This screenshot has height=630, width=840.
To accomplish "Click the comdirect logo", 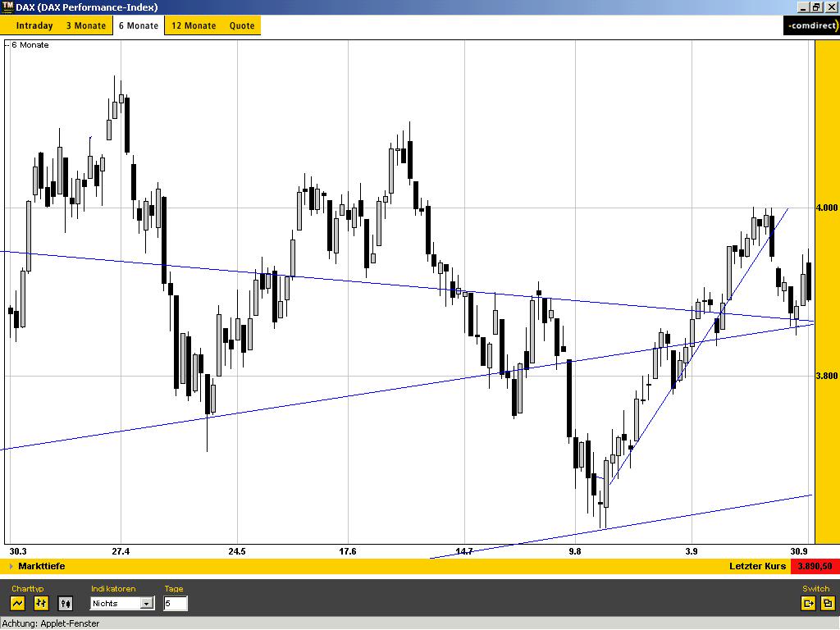I will tap(811, 25).
